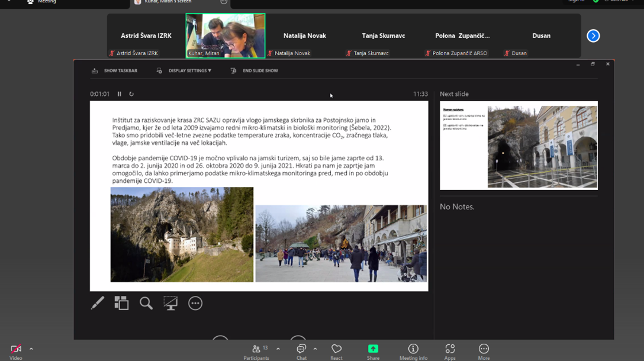
Task: Click End Slide Show
Action: (x=254, y=71)
